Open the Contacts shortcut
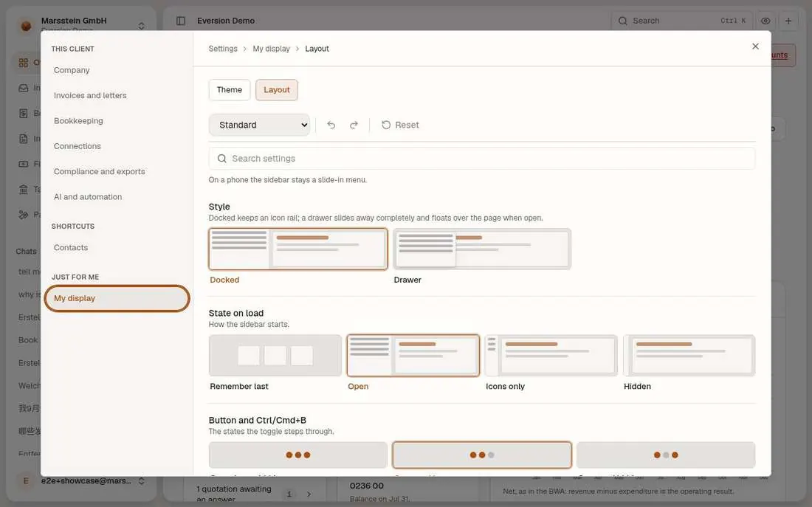 click(117, 247)
